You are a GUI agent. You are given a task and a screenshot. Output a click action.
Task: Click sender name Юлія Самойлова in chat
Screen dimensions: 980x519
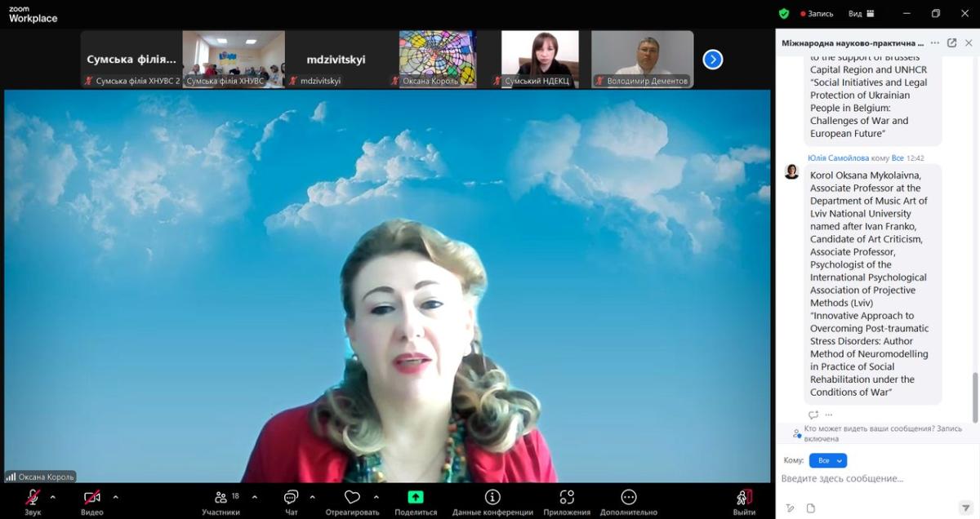click(838, 157)
